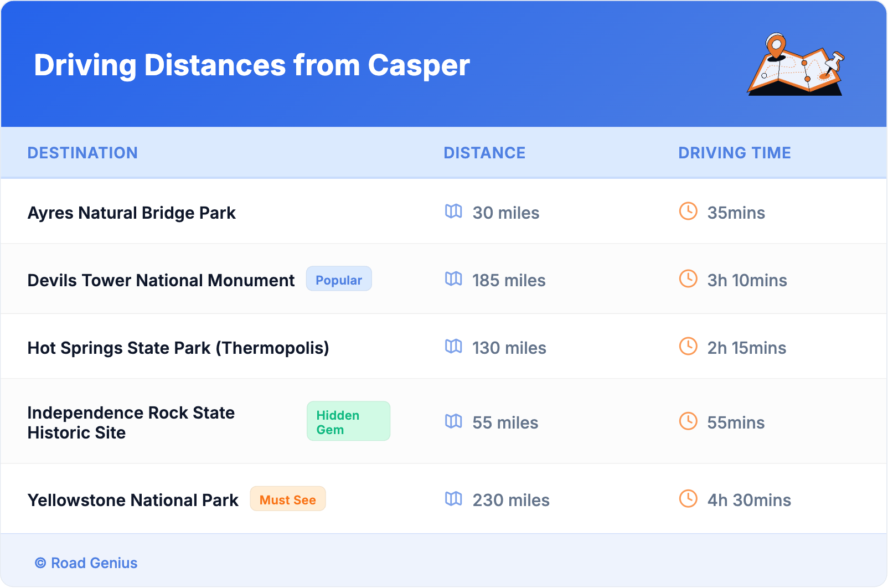Select Ayres Natural Bridge Park destination
Viewport: 888px width, 588px height.
tap(132, 213)
